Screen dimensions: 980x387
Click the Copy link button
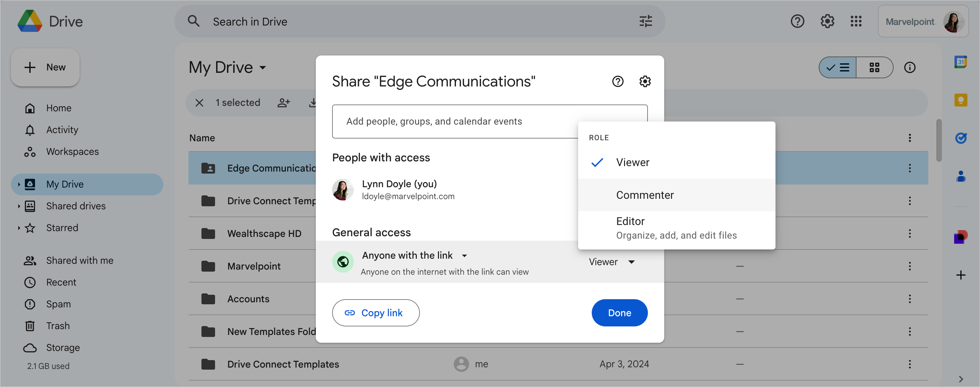[375, 313]
